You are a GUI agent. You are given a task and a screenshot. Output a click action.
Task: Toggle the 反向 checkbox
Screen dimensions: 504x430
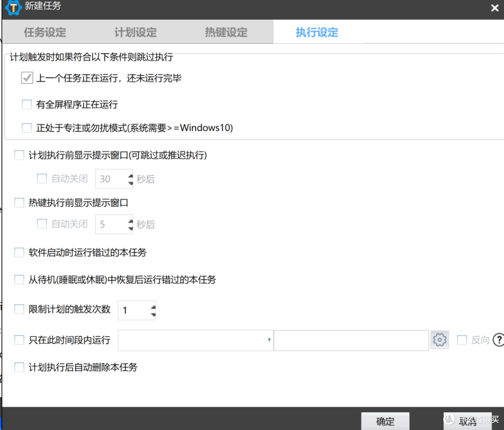462,340
